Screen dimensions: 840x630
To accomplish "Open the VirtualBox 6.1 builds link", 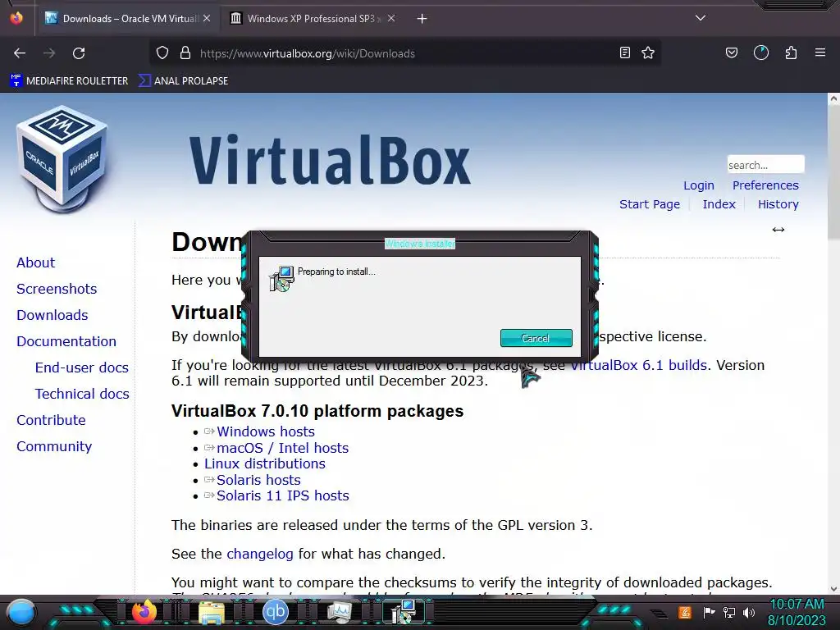I will (638, 365).
